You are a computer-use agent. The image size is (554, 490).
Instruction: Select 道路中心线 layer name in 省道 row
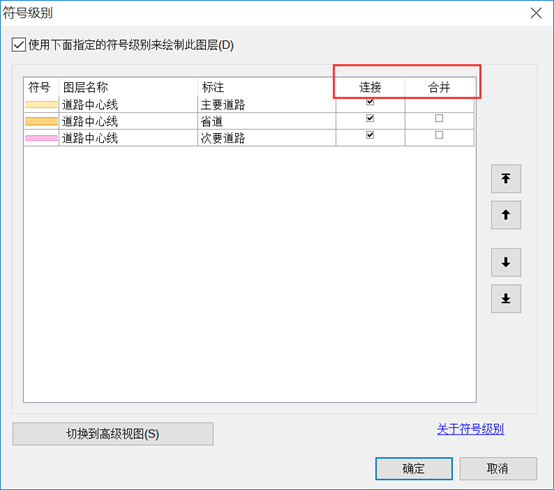click(128, 121)
